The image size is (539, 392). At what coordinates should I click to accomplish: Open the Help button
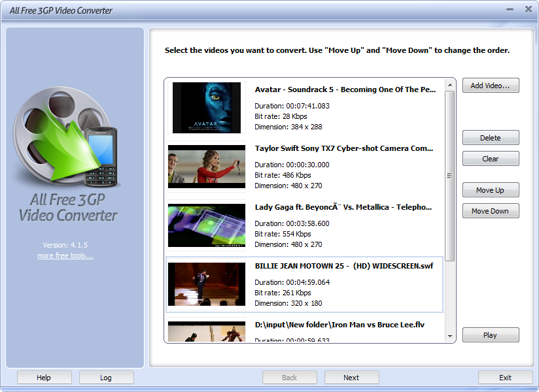(x=44, y=378)
